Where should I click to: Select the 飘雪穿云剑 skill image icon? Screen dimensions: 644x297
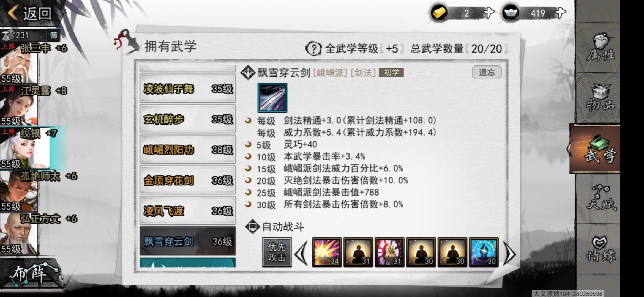point(272,98)
